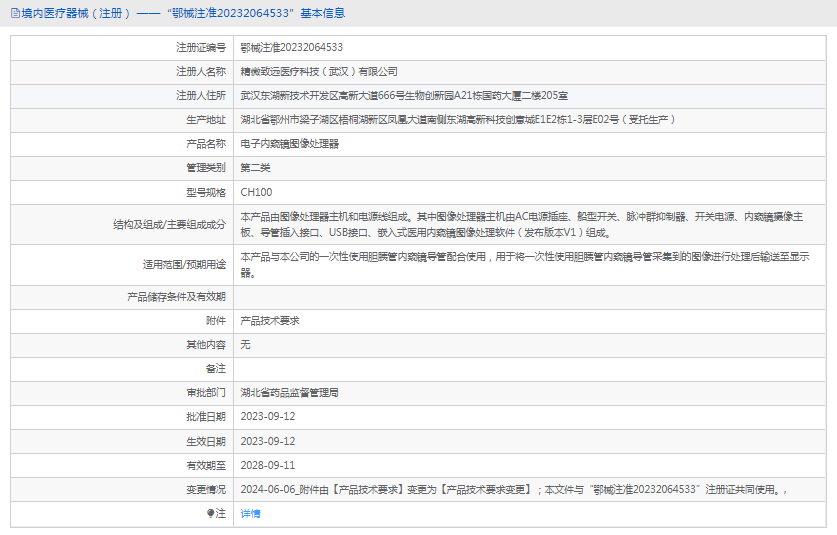
Task: Click the change record starting with 2024-06-06
Action: click(x=514, y=490)
